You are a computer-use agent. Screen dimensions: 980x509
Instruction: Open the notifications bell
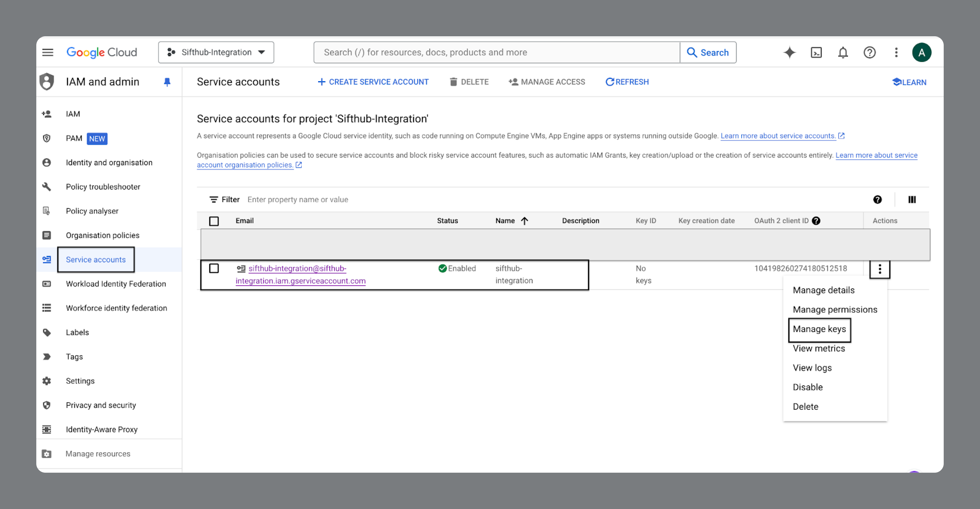point(843,52)
